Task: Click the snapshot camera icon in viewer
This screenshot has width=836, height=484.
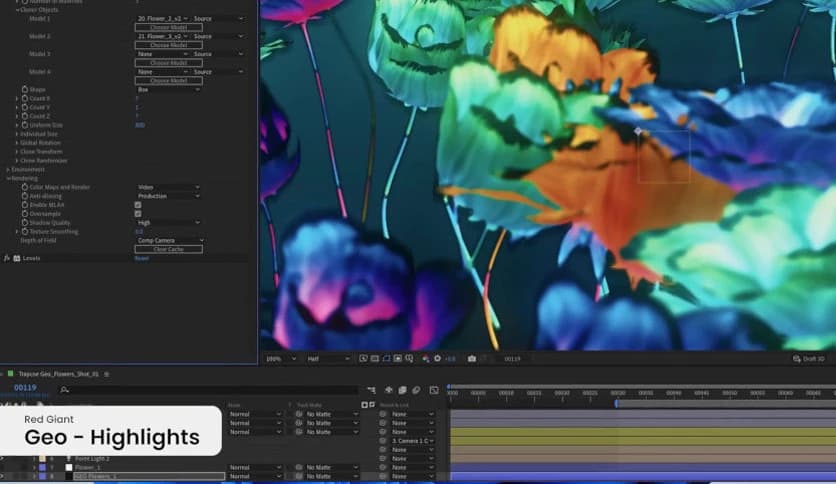Action: (471, 358)
